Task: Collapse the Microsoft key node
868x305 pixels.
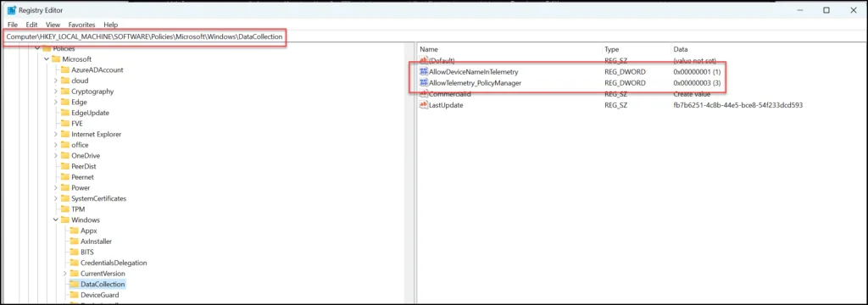Action: pyautogui.click(x=47, y=59)
